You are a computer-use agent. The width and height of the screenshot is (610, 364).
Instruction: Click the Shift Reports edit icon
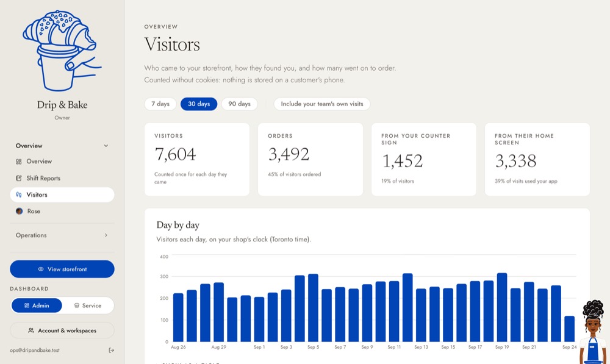(19, 178)
